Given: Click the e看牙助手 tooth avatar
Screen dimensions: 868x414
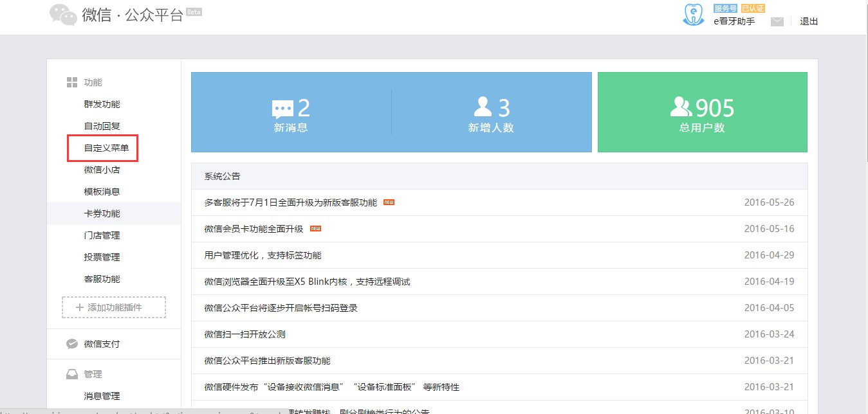Looking at the screenshot, I should click(694, 15).
